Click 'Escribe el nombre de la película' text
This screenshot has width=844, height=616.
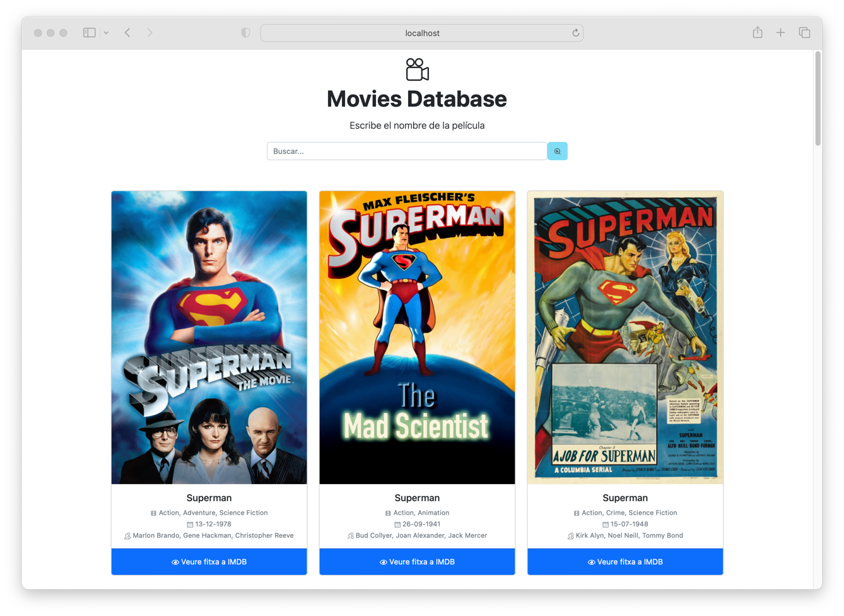[417, 125]
